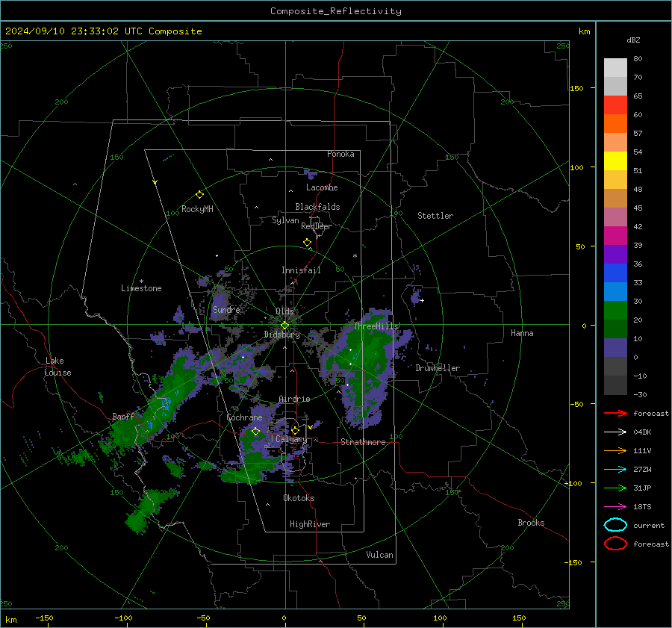The width and height of the screenshot is (672, 628).
Task: Click the Calgary city label
Action: coord(291,439)
